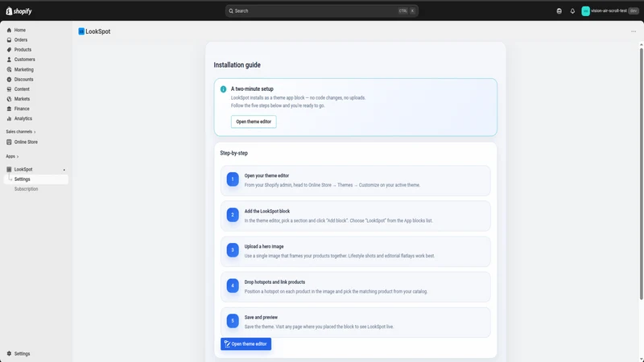
Task: Click the store avatar in top bar
Action: point(586,11)
